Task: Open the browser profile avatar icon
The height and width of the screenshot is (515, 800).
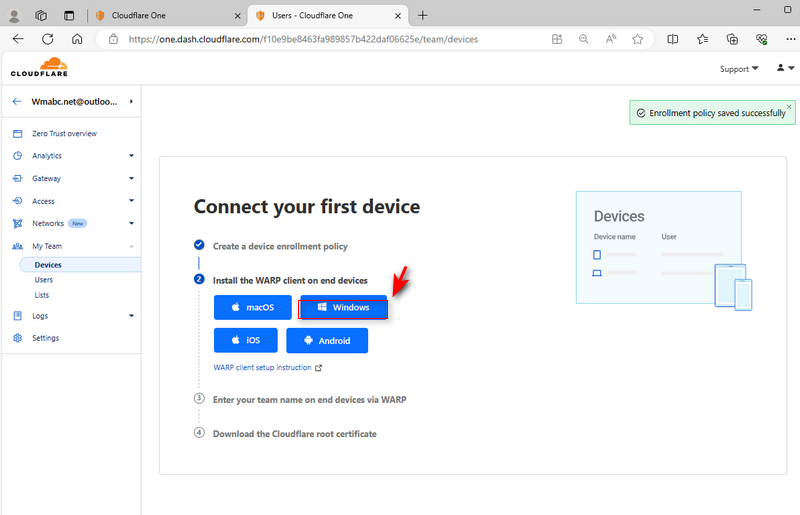Action: (x=14, y=16)
